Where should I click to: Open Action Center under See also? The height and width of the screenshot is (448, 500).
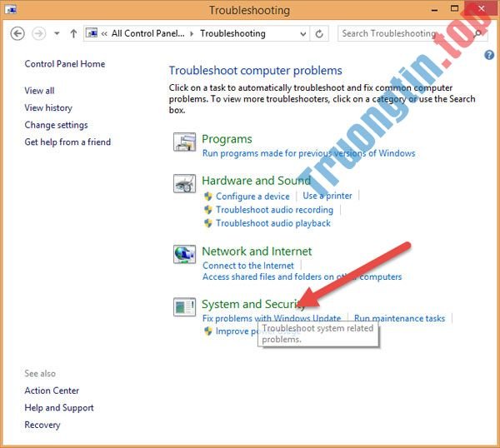click(x=52, y=391)
